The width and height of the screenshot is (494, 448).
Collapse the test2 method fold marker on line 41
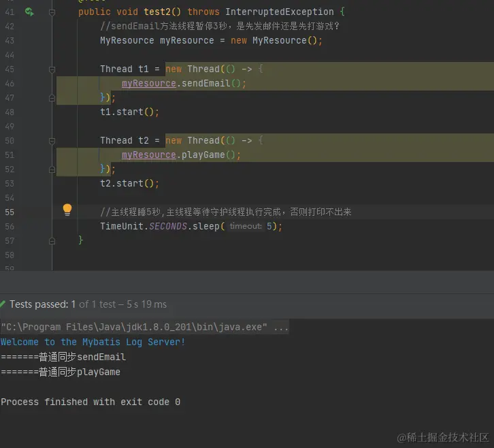tap(52, 12)
